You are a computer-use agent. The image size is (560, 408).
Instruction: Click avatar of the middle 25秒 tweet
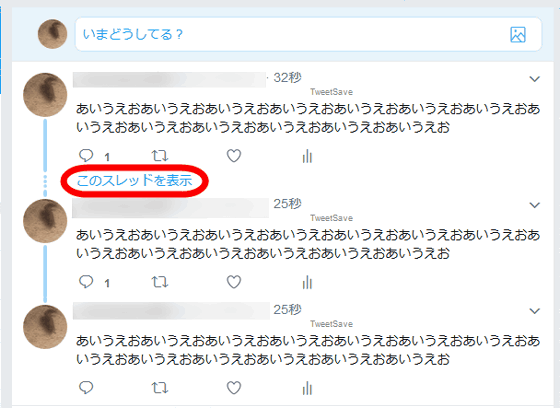coord(45,221)
